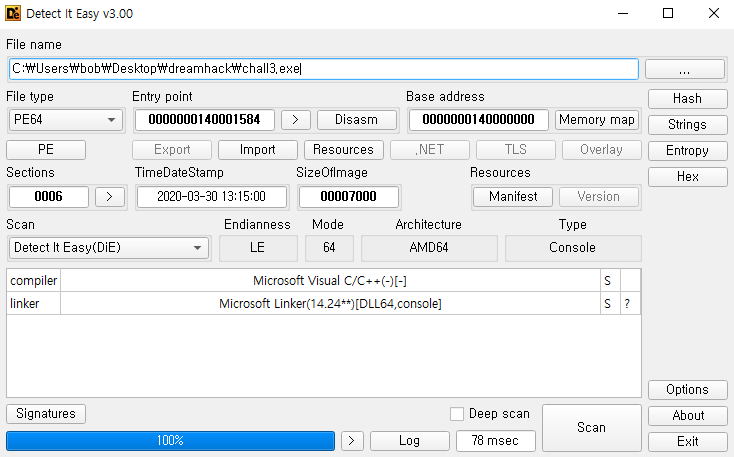This screenshot has height=457, width=734.
Task: Start the Scan button
Action: [592, 428]
